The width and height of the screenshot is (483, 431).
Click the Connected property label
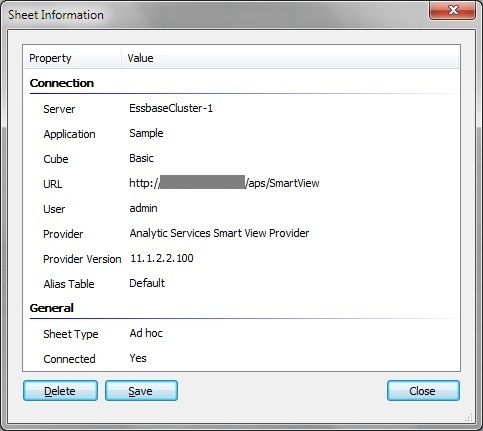point(69,359)
